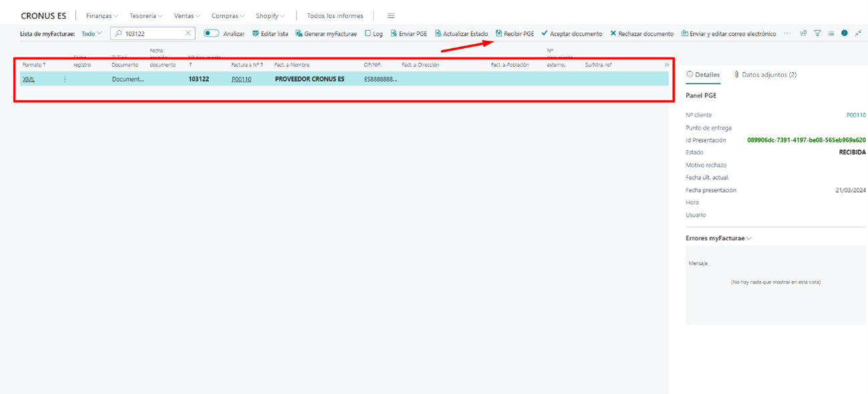Click the Rechazar documento X action
The image size is (868, 394).
pyautogui.click(x=641, y=33)
